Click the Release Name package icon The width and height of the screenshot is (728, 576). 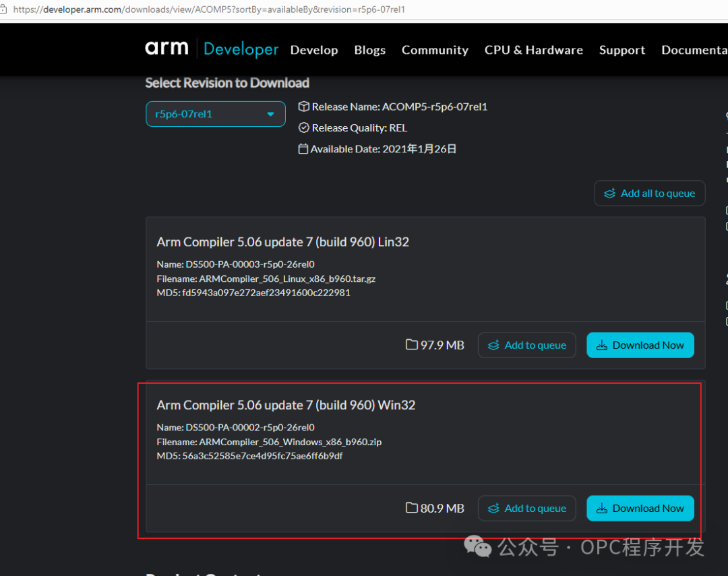pyautogui.click(x=303, y=107)
